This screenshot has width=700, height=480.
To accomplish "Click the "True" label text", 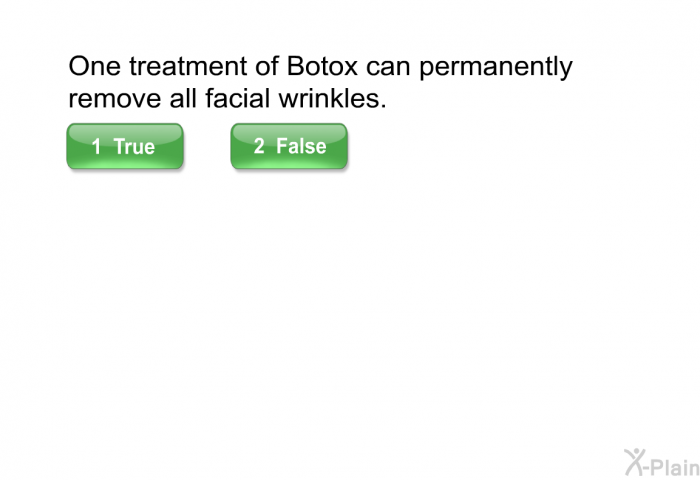I will click(134, 147).
